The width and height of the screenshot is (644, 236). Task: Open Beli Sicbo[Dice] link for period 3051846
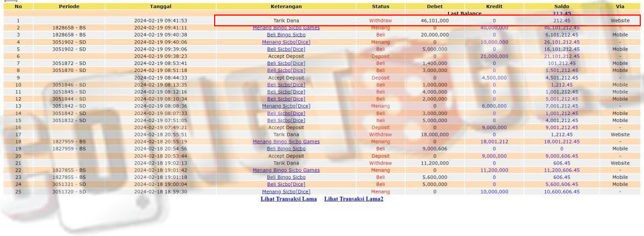coord(286,84)
